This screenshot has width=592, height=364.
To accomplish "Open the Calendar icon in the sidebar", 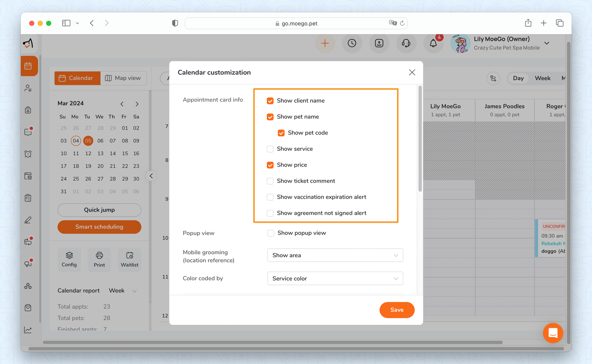I will click(x=29, y=66).
